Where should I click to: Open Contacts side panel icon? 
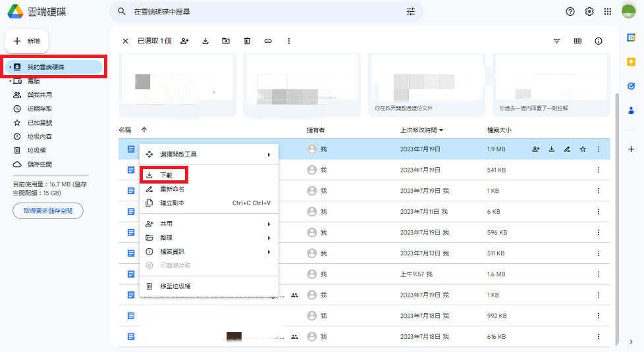coord(631,111)
